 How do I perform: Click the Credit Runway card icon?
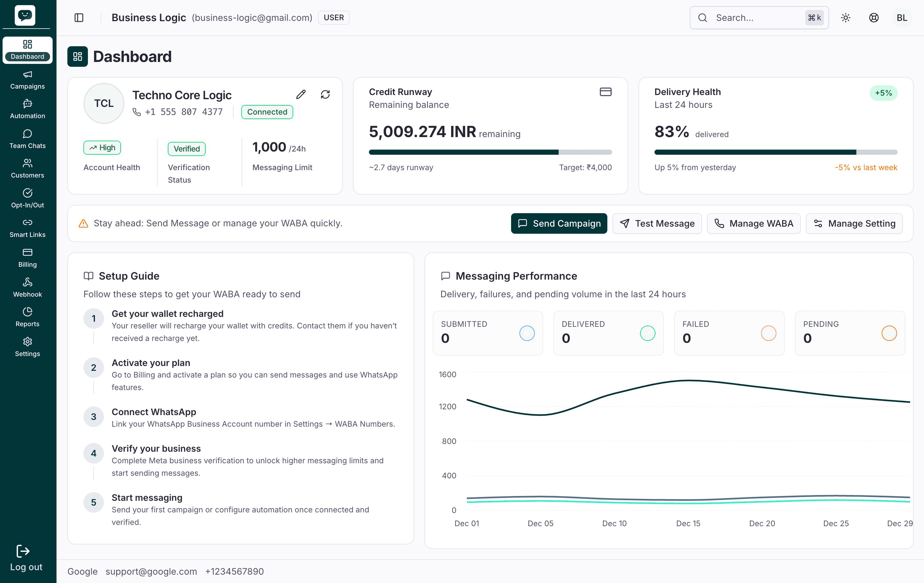(x=605, y=92)
